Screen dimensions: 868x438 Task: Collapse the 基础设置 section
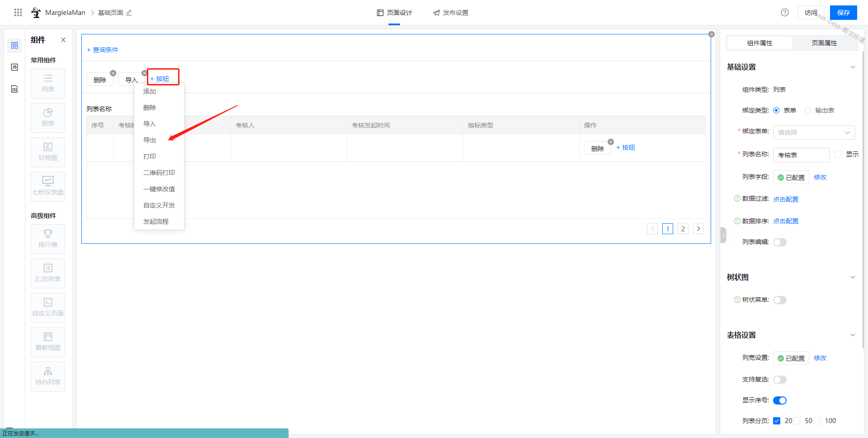[853, 67]
